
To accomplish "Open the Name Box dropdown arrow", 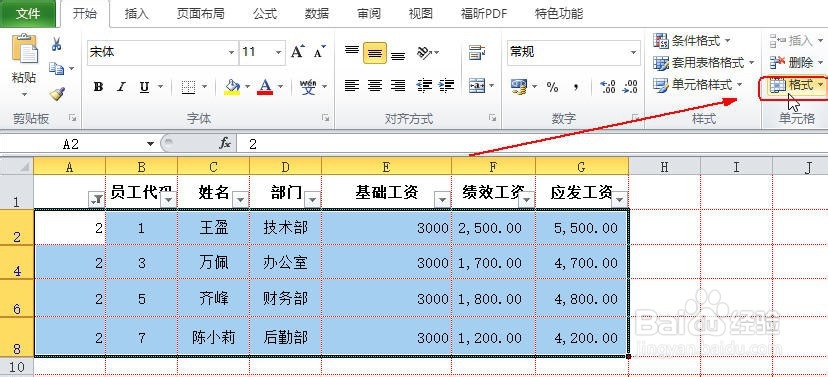I will click(x=150, y=144).
